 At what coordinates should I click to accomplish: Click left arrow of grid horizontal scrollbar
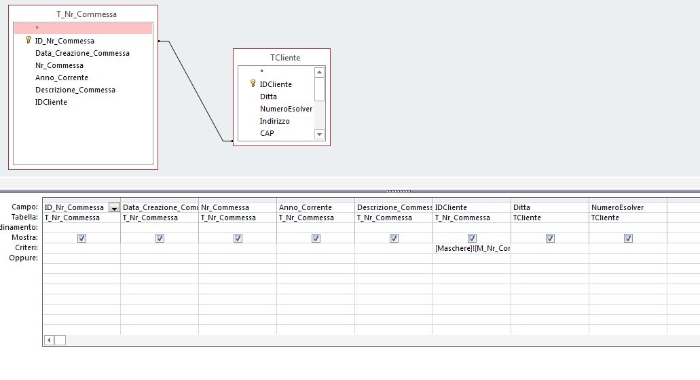point(49,340)
